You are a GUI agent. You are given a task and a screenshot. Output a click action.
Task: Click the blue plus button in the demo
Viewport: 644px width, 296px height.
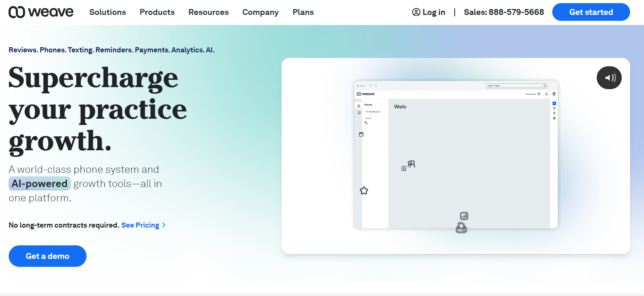coord(554,103)
